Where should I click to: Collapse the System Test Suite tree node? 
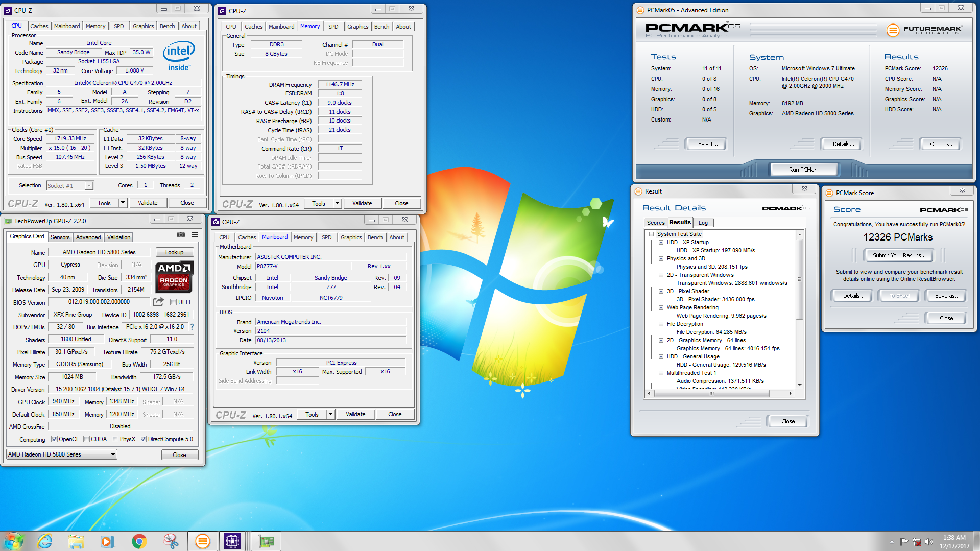pos(652,234)
